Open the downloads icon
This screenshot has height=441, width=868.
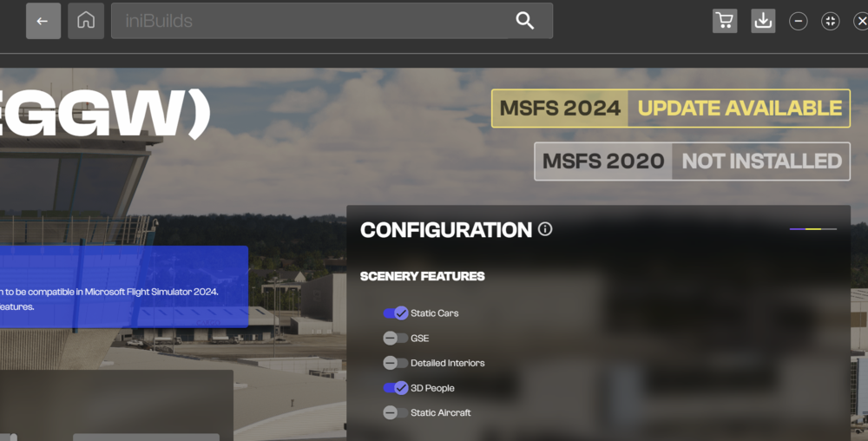point(763,21)
